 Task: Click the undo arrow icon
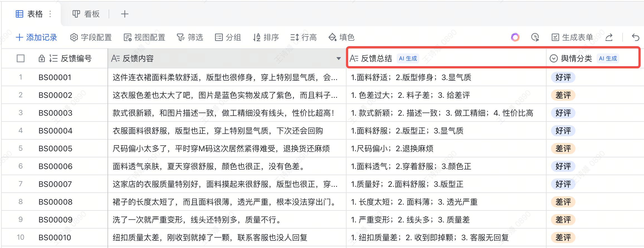pos(635,37)
